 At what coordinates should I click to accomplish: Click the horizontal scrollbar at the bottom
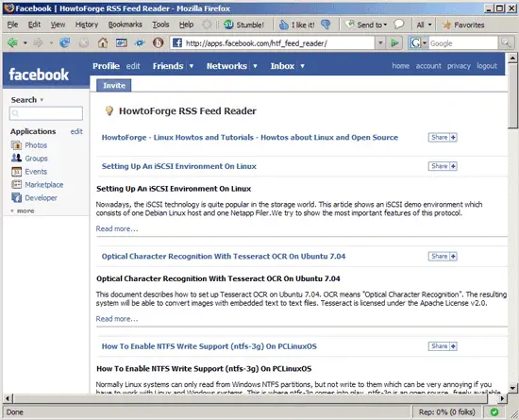[x=255, y=398]
